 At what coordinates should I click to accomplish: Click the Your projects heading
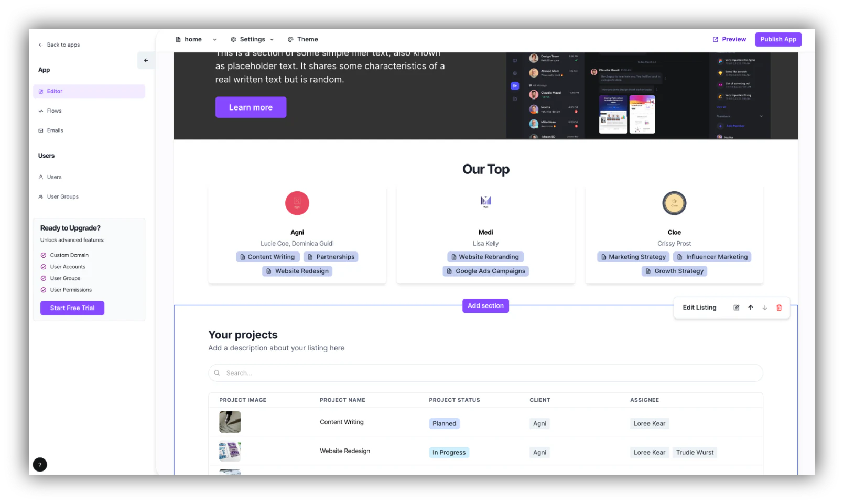point(243,335)
